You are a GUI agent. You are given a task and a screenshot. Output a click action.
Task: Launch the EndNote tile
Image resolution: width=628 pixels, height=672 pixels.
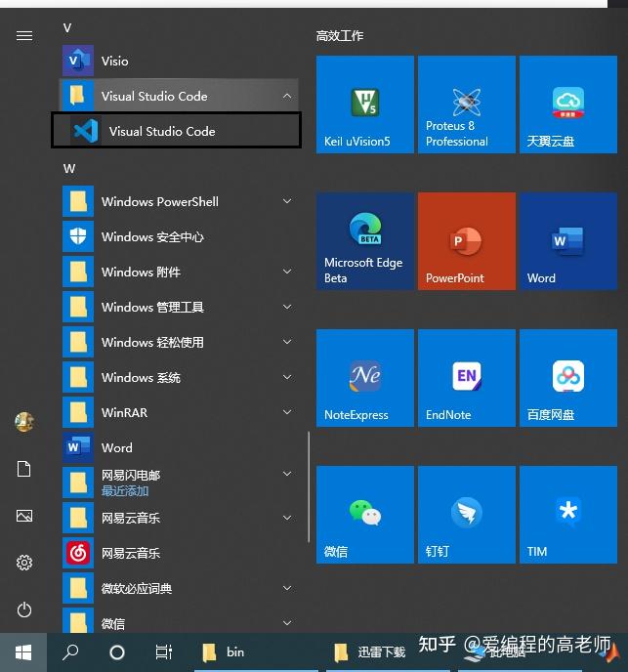(x=467, y=378)
